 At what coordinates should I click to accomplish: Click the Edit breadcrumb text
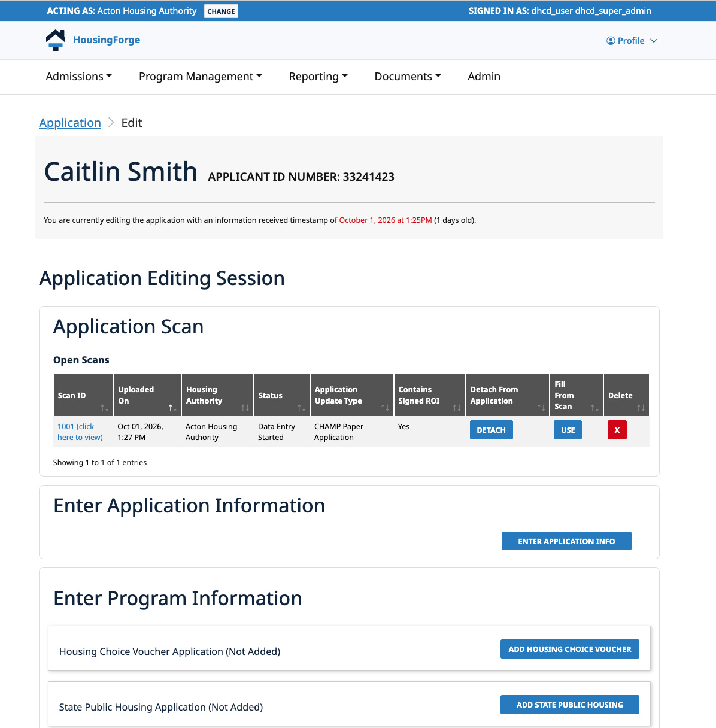[x=132, y=123]
